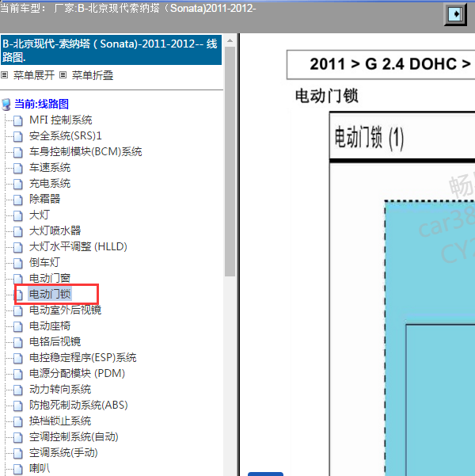Click page icon next to MFI 控制系统
Image resolution: width=475 pixels, height=476 pixels.
18,120
